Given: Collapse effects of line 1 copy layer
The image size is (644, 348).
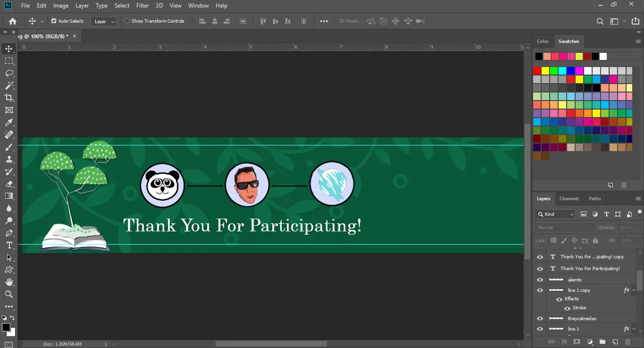Looking at the screenshot, I should coord(634,291).
